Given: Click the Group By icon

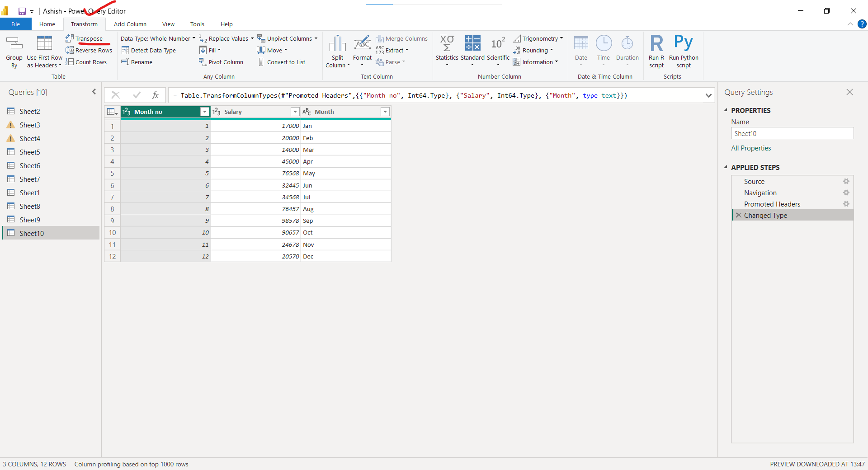Looking at the screenshot, I should tap(14, 44).
